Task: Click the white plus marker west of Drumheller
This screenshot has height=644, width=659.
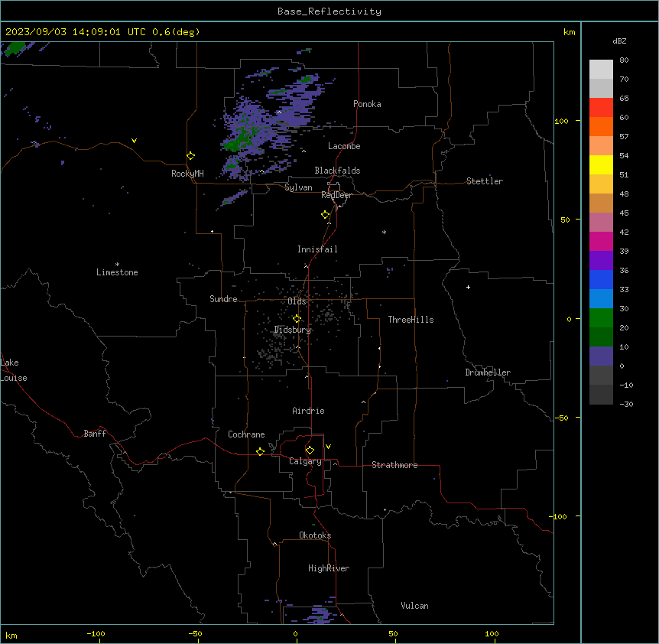Action: coord(468,287)
